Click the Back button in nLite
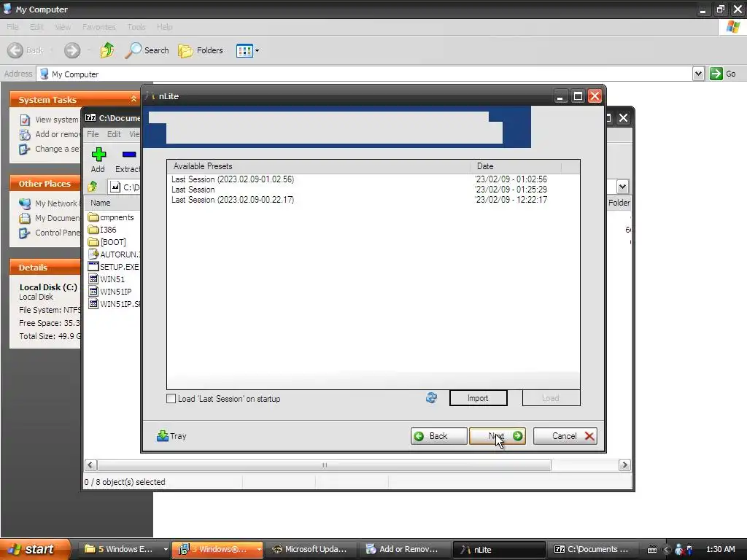Image resolution: width=747 pixels, height=560 pixels. [x=438, y=436]
